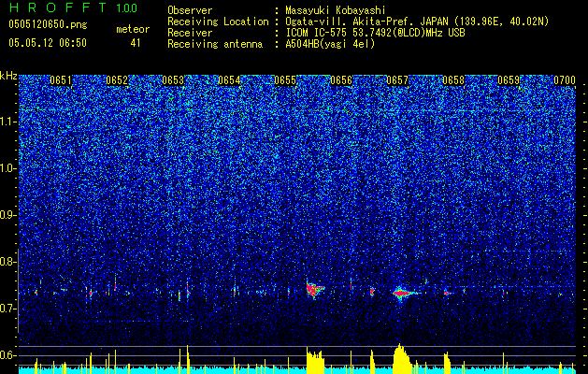Viewport: 588px width, 374px height.
Task: Click the 0658 time marker
Action: click(x=453, y=80)
